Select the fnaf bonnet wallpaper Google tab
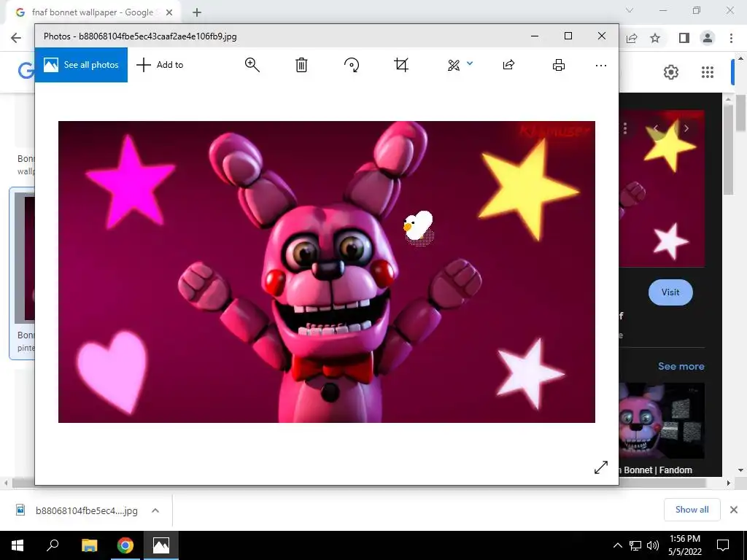Viewport: 747px width, 560px height. point(93,12)
